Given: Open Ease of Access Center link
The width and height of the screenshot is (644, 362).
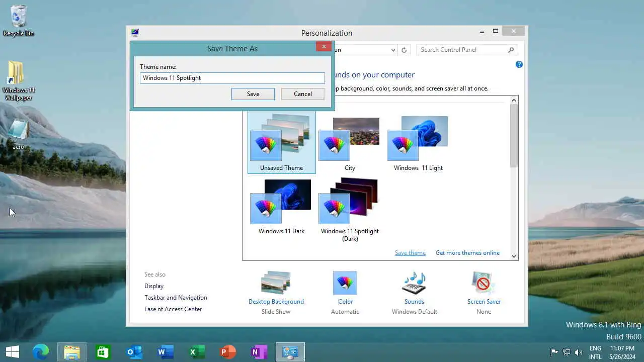Looking at the screenshot, I should click(x=173, y=309).
